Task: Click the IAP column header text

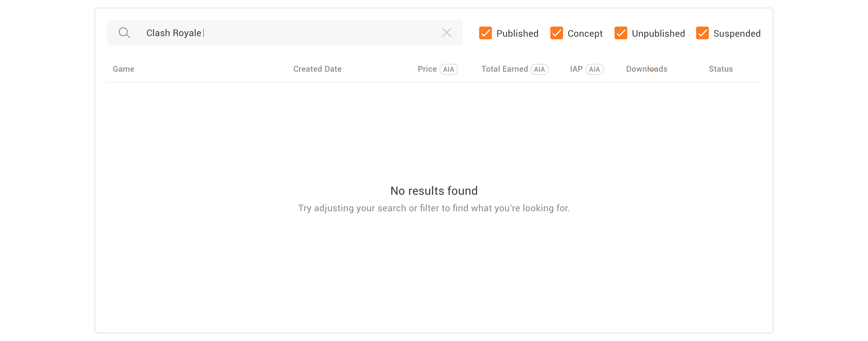Action: pyautogui.click(x=576, y=69)
